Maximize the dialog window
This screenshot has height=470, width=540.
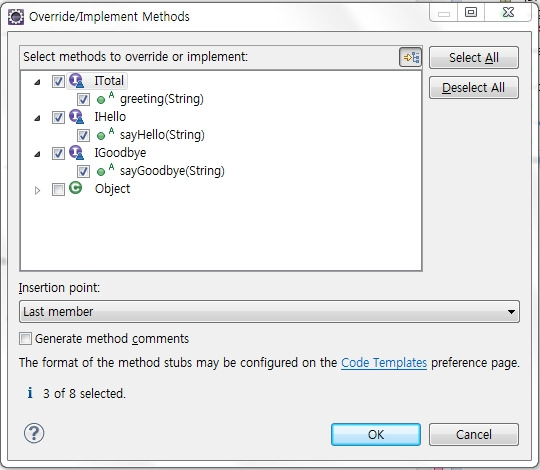click(471, 13)
